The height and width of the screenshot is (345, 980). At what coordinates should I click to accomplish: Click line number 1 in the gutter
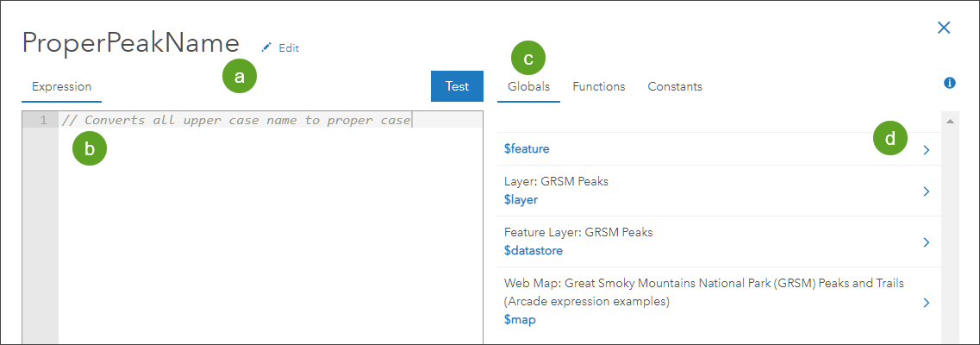click(42, 120)
